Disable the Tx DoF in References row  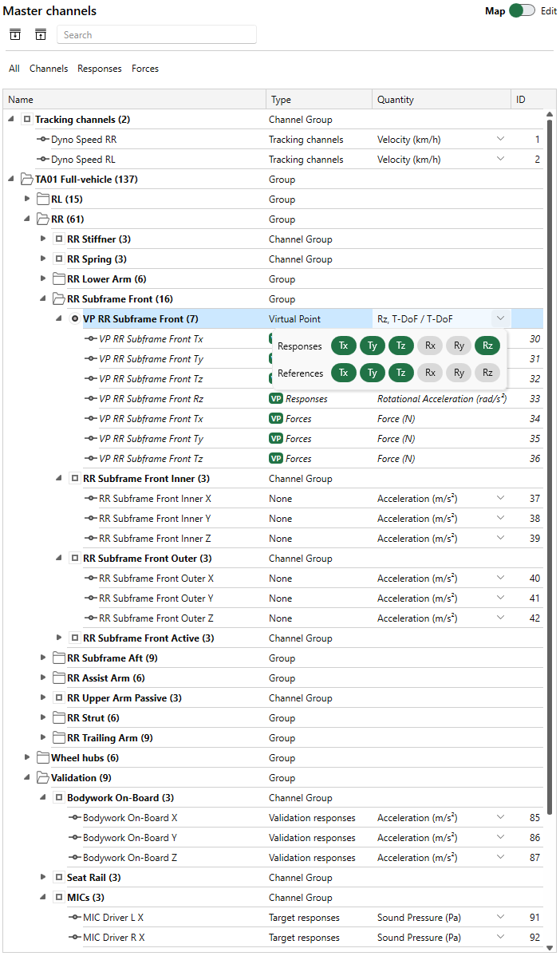click(x=344, y=373)
